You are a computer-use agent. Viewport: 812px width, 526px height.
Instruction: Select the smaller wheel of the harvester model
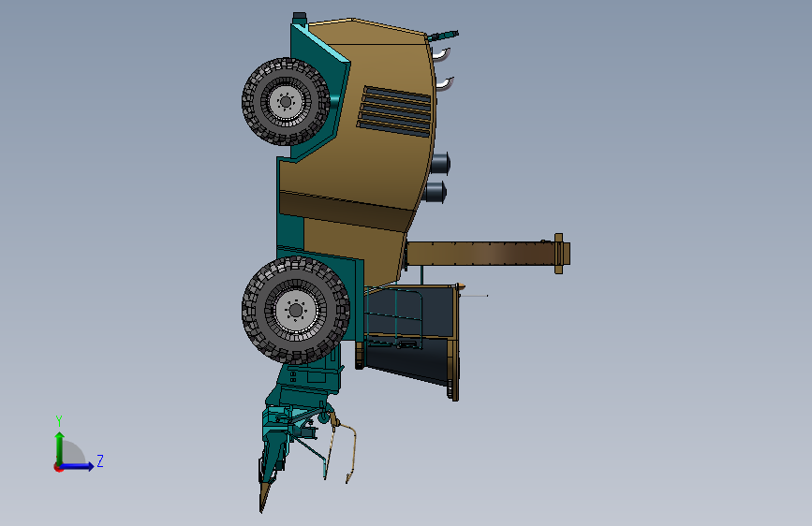coord(286,101)
